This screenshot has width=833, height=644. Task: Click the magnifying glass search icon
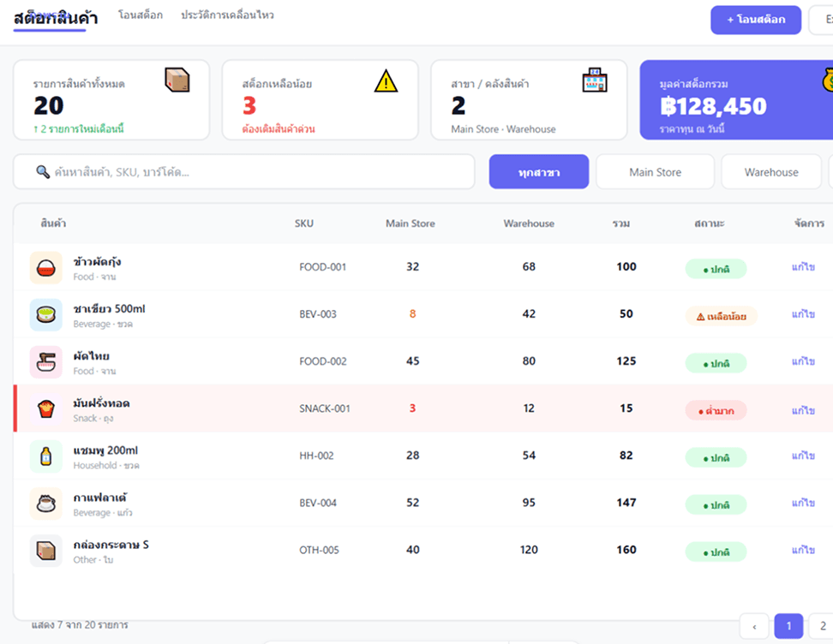point(43,171)
